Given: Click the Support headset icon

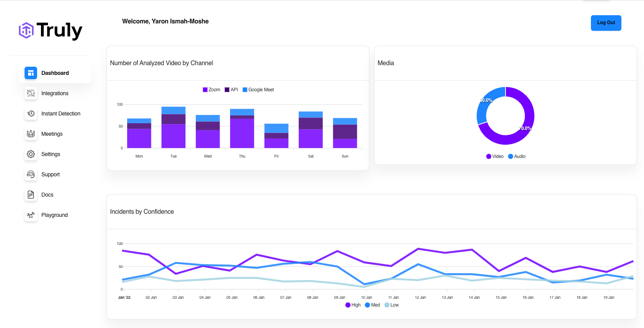Looking at the screenshot, I should pyautogui.click(x=31, y=174).
